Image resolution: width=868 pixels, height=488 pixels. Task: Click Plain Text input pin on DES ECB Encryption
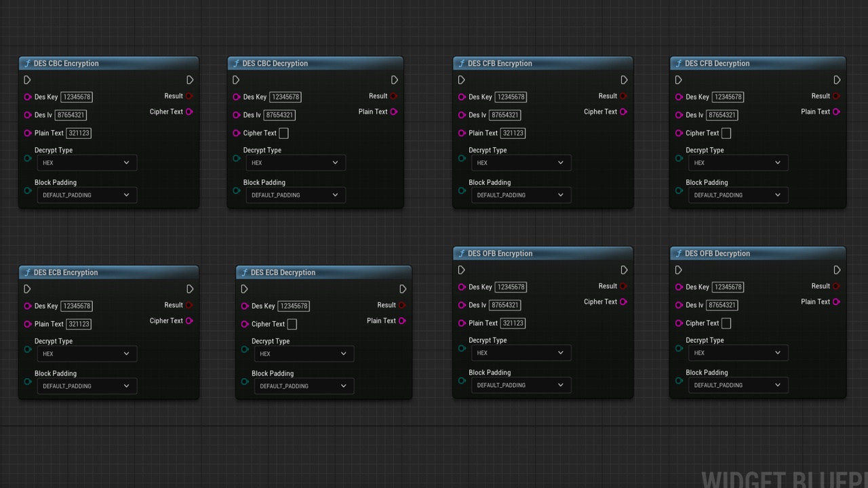tap(28, 324)
